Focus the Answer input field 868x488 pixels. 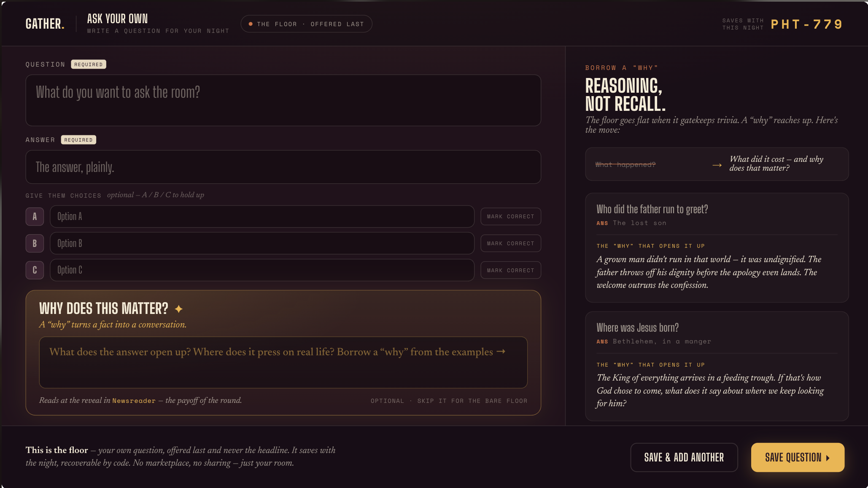283,167
